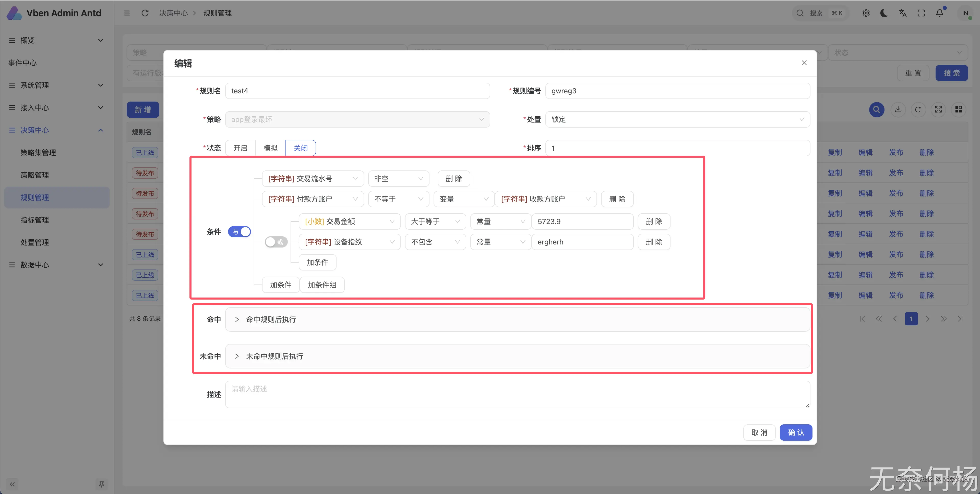Viewport: 980px width, 494px height.
Task: Select the 开启 status option
Action: [x=240, y=148]
